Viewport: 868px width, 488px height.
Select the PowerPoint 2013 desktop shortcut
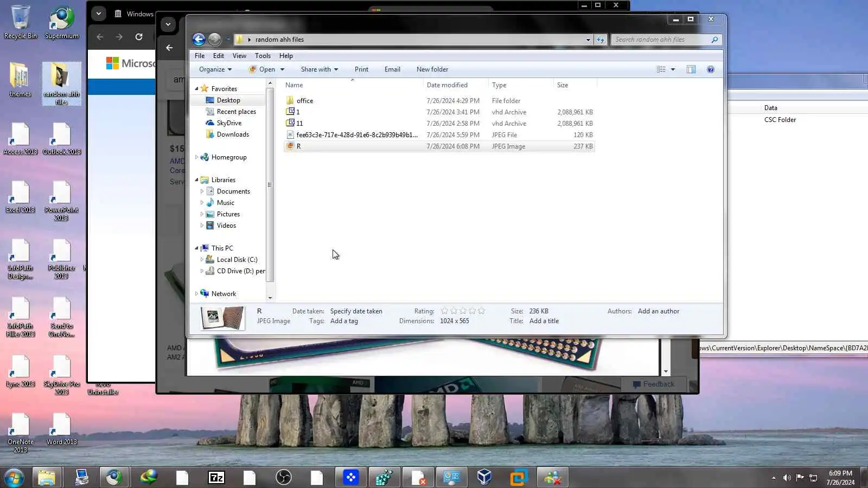[x=61, y=201]
